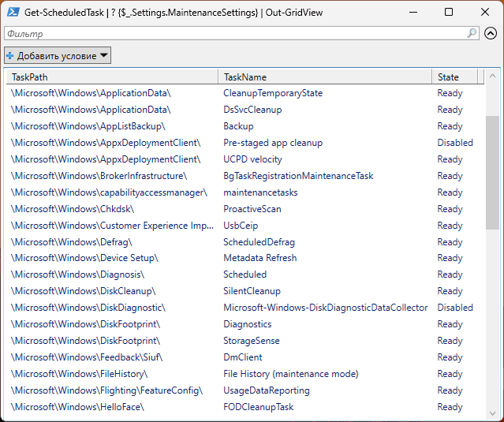This screenshot has height=422, width=504.
Task: Click the magnifier search icon in filter box
Action: pos(472,33)
